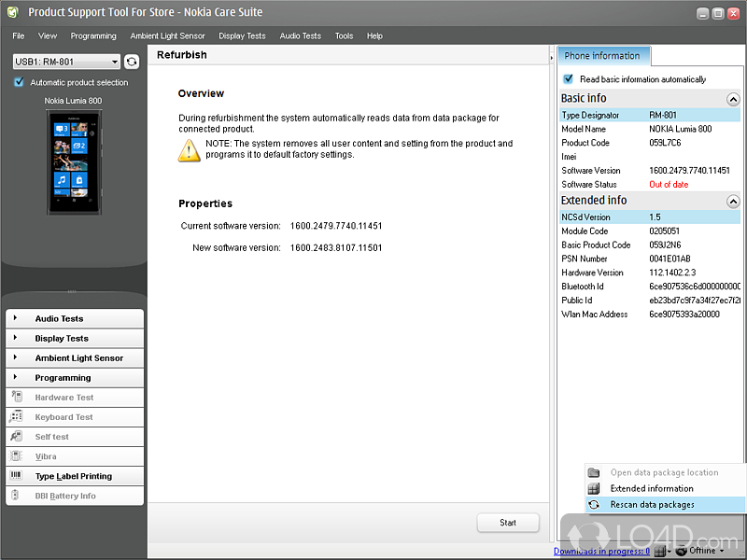Collapse the Basic info section

pyautogui.click(x=733, y=99)
